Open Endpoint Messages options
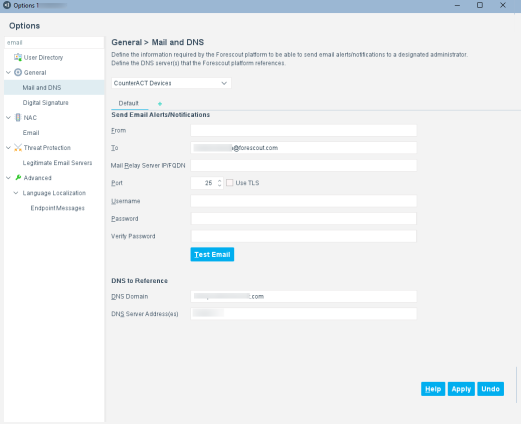Screen dimensions: 521x424 point(58,208)
